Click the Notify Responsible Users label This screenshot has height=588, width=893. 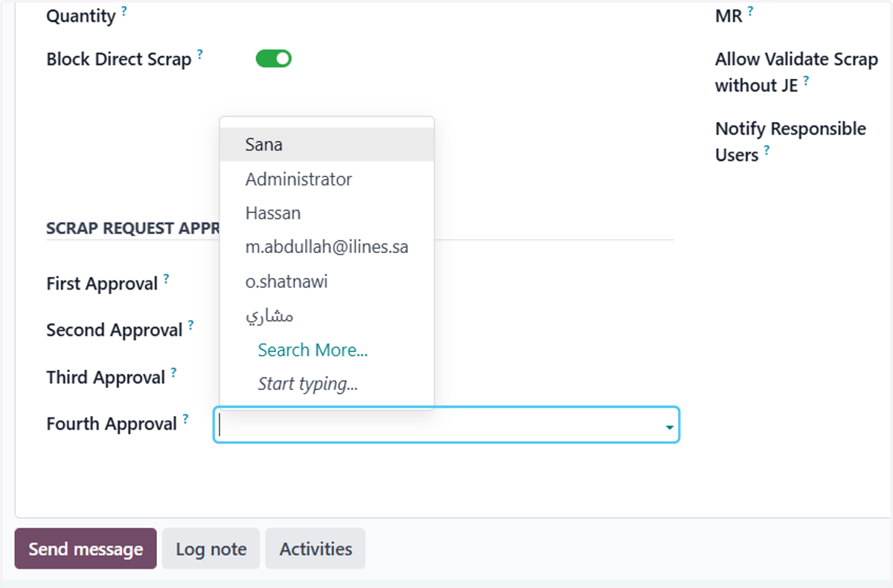coord(790,141)
